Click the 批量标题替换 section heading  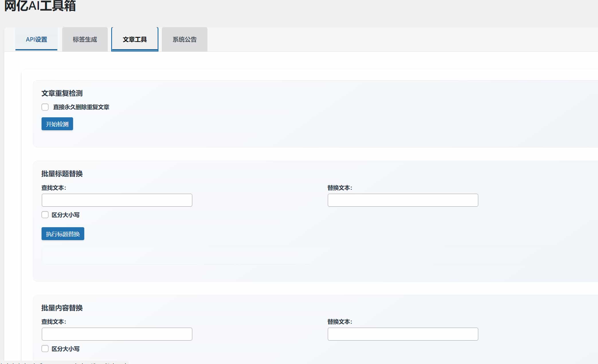click(x=62, y=174)
